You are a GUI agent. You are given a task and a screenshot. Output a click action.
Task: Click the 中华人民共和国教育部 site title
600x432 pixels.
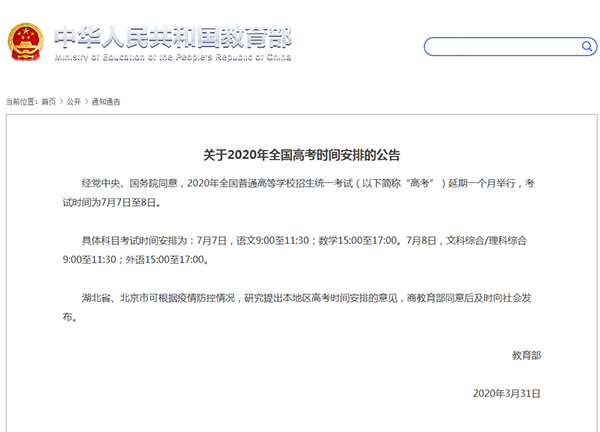pyautogui.click(x=173, y=37)
